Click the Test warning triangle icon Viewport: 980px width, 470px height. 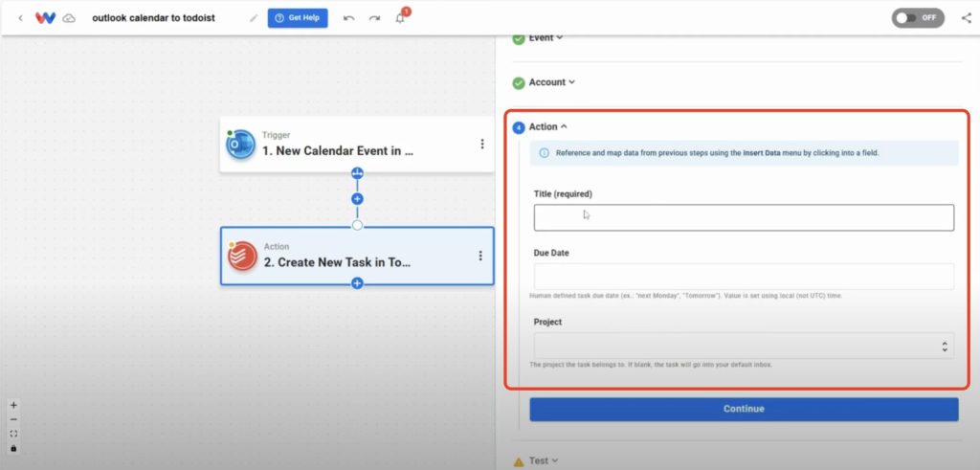pos(519,462)
